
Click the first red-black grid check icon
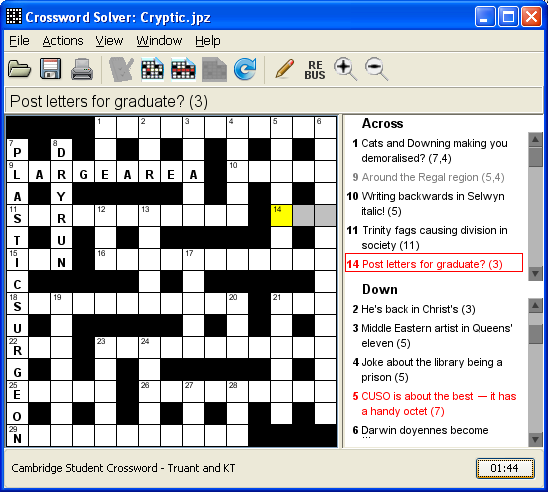pyautogui.click(x=152, y=69)
